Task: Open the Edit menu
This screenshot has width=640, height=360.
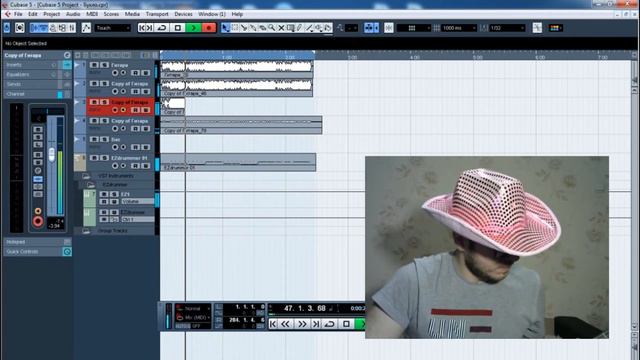Action: point(33,14)
